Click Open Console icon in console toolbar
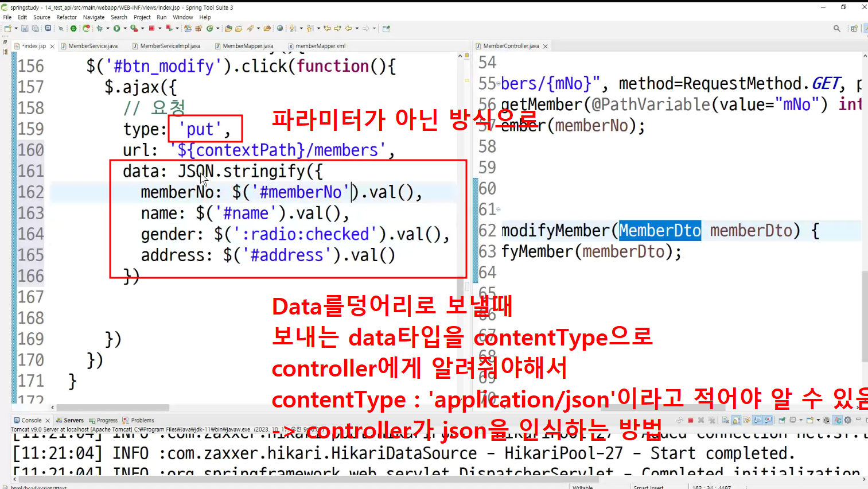 click(809, 420)
